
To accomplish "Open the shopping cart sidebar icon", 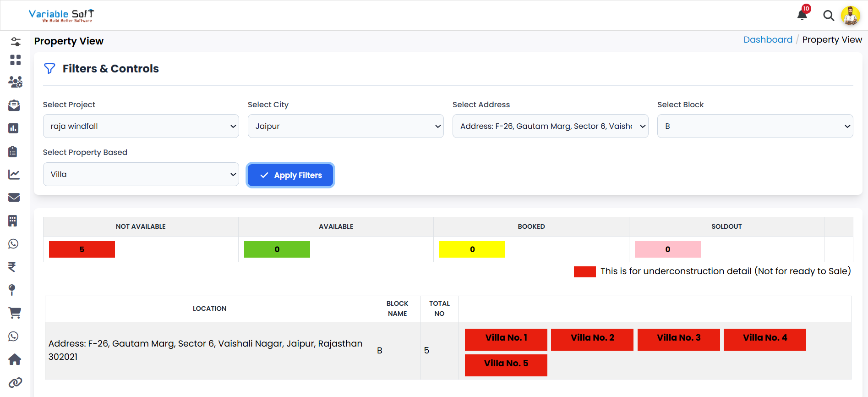I will pos(15,313).
